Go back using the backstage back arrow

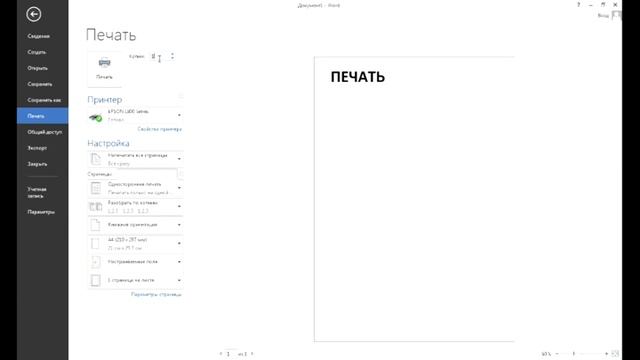tap(33, 14)
